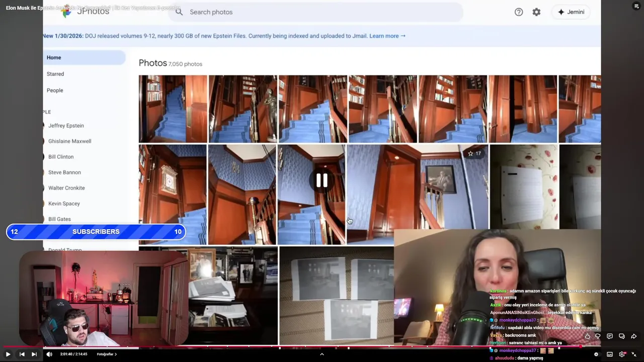Click the 'Photos' heading text

click(152, 63)
